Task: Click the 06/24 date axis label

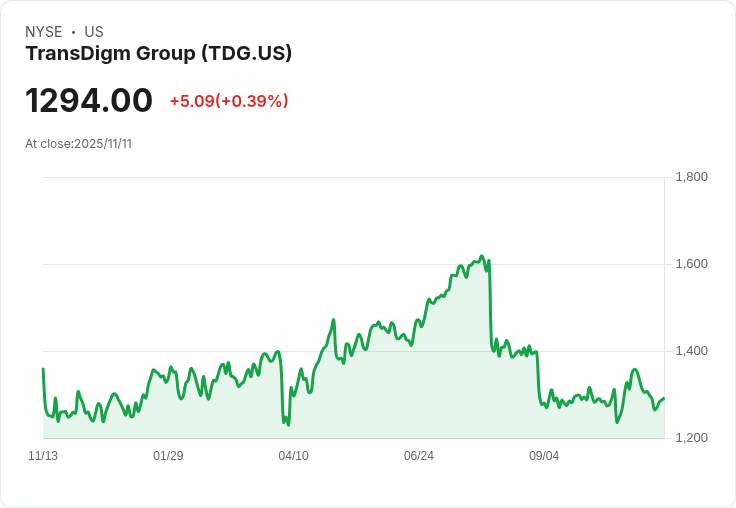Action: [x=419, y=456]
